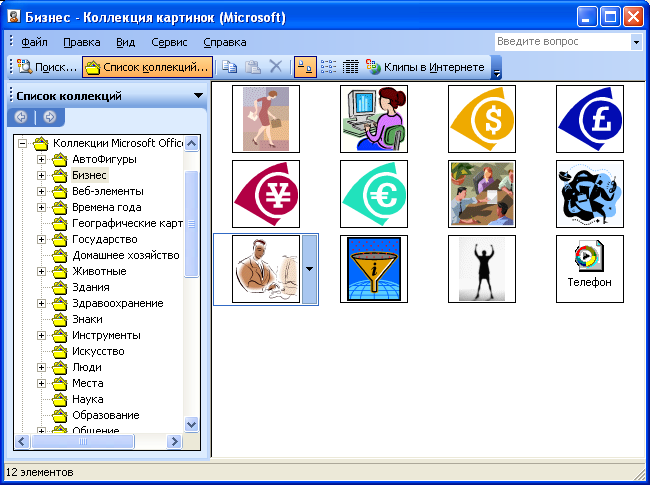Viewport: 650px width, 485px height.
Task: Click tree horizontal scrollbar left arrow
Action: (x=22, y=442)
